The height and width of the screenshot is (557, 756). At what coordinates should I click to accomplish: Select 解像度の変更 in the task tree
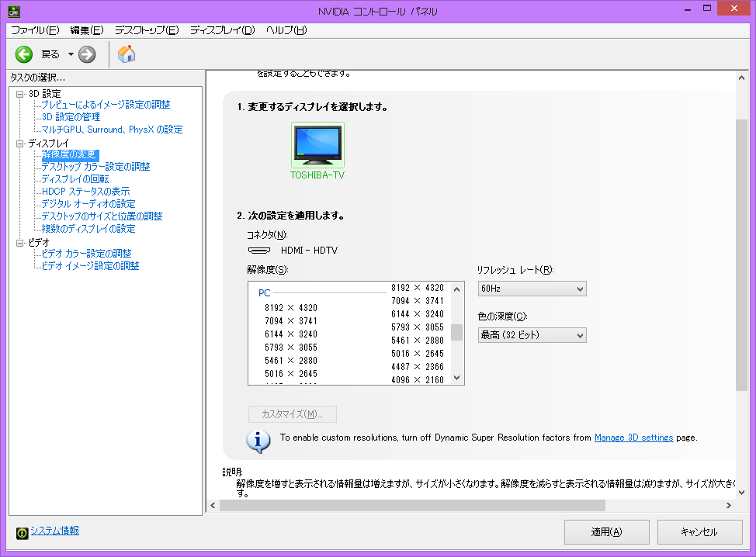[70, 154]
